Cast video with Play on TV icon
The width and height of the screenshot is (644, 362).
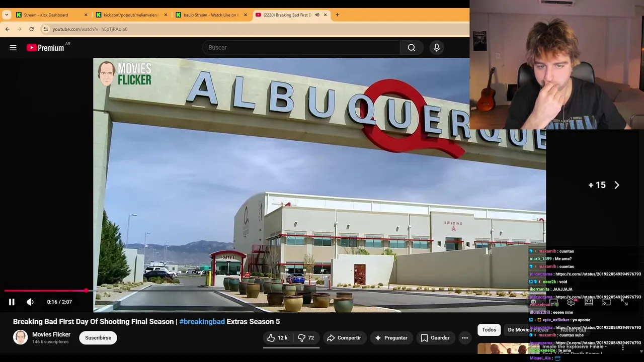click(606, 302)
